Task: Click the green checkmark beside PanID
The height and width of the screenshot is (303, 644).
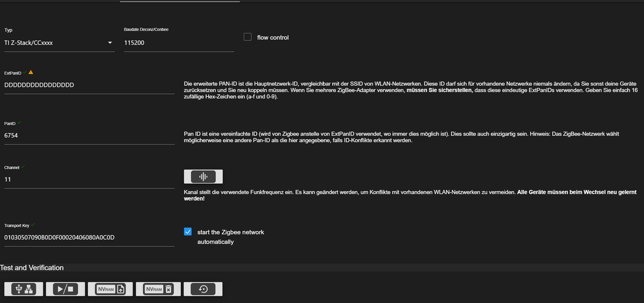Action: 19,123
